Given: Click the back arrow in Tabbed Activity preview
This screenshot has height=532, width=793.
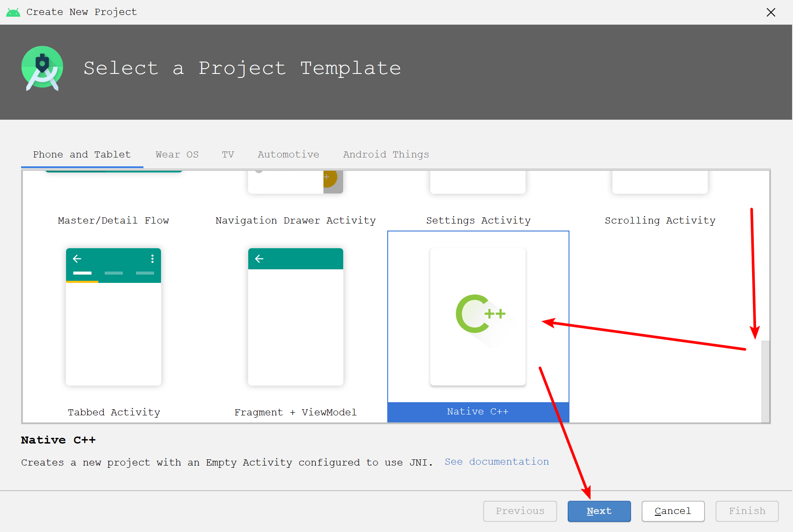Looking at the screenshot, I should coord(77,259).
